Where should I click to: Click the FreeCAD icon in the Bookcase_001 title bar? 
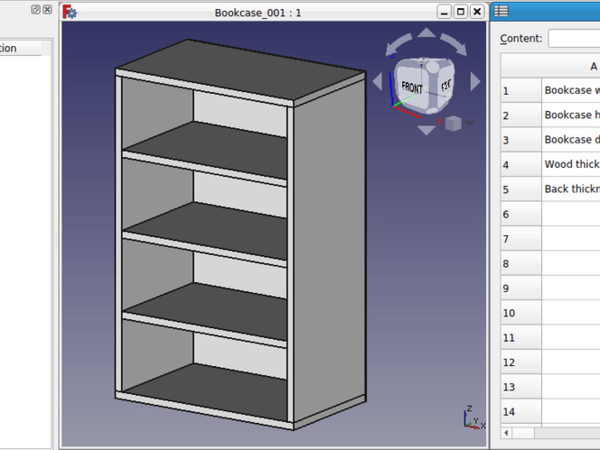coord(70,12)
